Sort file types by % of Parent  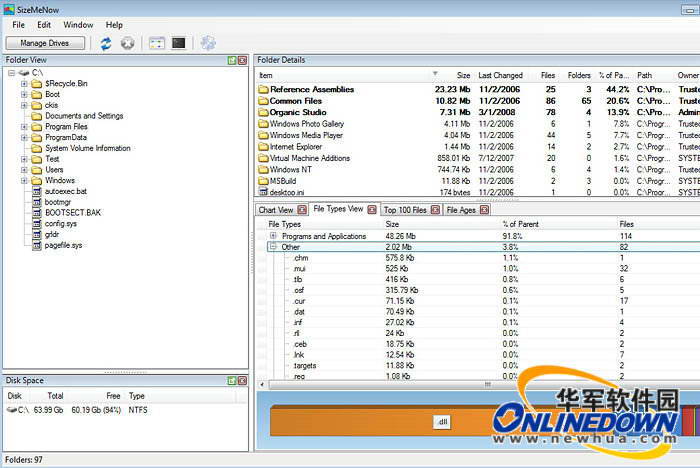(x=520, y=224)
